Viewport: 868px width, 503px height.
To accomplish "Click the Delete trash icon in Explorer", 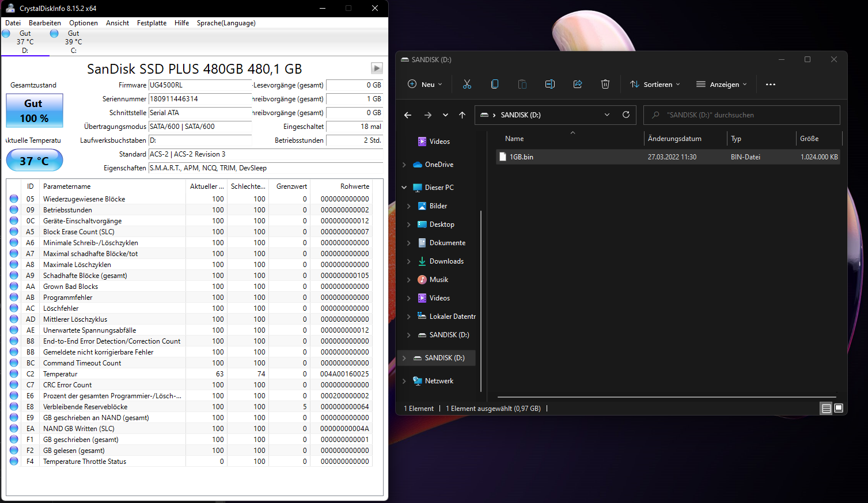I will pyautogui.click(x=605, y=84).
